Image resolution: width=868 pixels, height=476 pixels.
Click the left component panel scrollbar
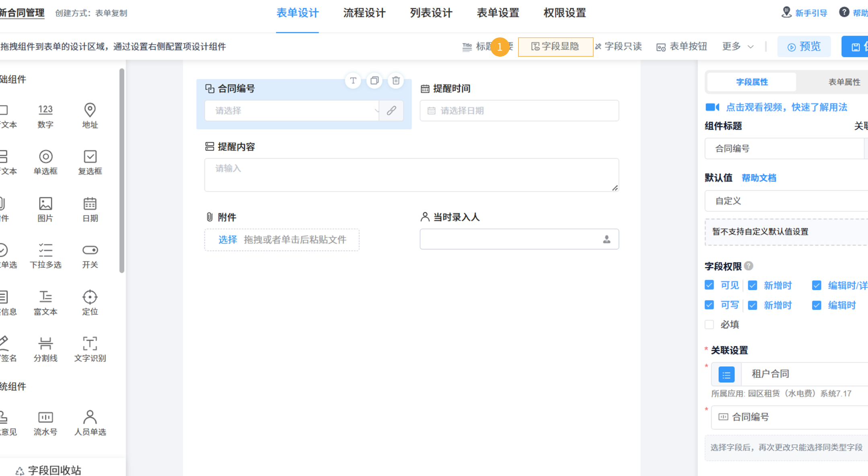[x=121, y=171]
